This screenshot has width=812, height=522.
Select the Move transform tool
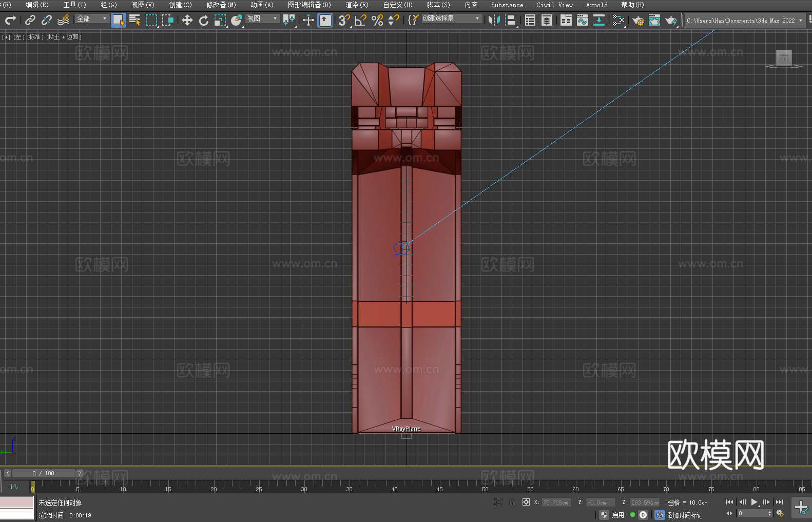tap(187, 20)
